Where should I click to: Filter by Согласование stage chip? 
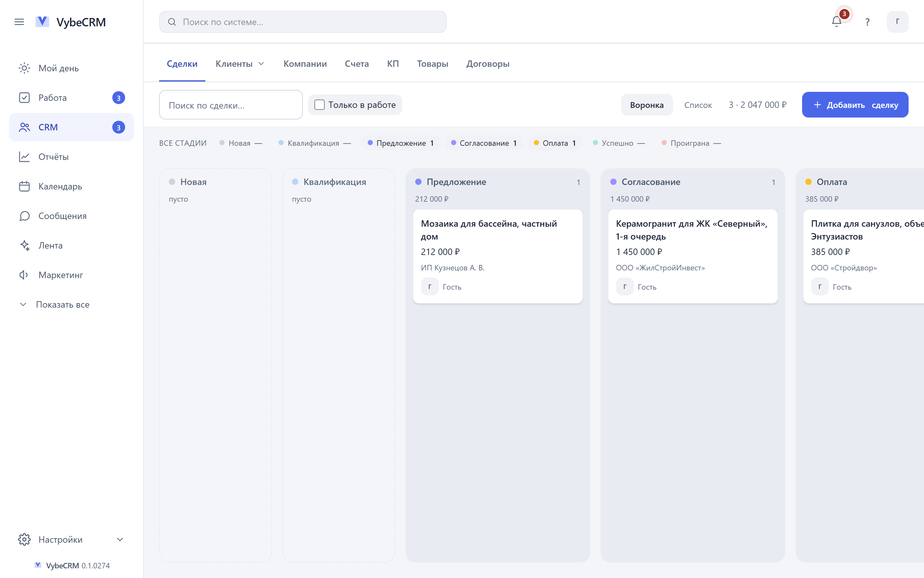484,143
